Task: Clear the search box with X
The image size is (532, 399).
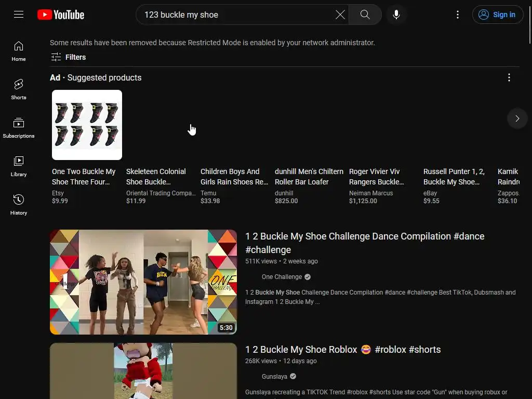Action: pyautogui.click(x=340, y=15)
